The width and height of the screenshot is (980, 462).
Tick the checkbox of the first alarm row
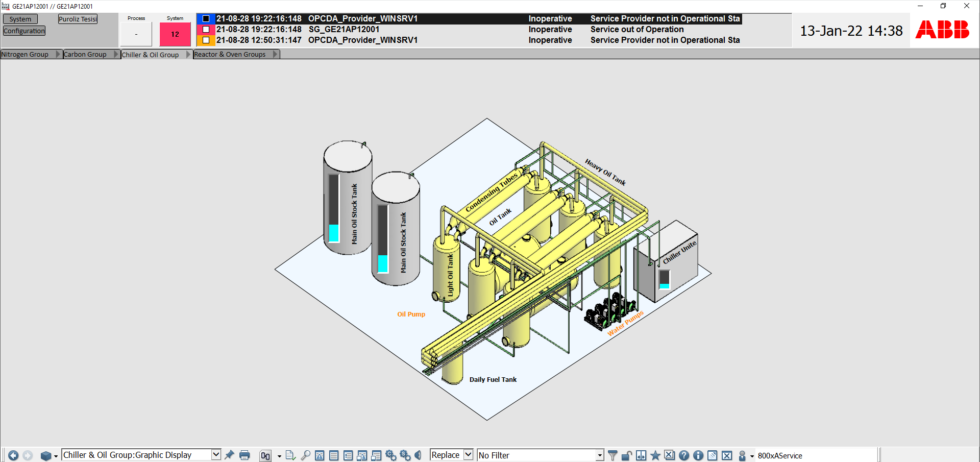tap(206, 19)
